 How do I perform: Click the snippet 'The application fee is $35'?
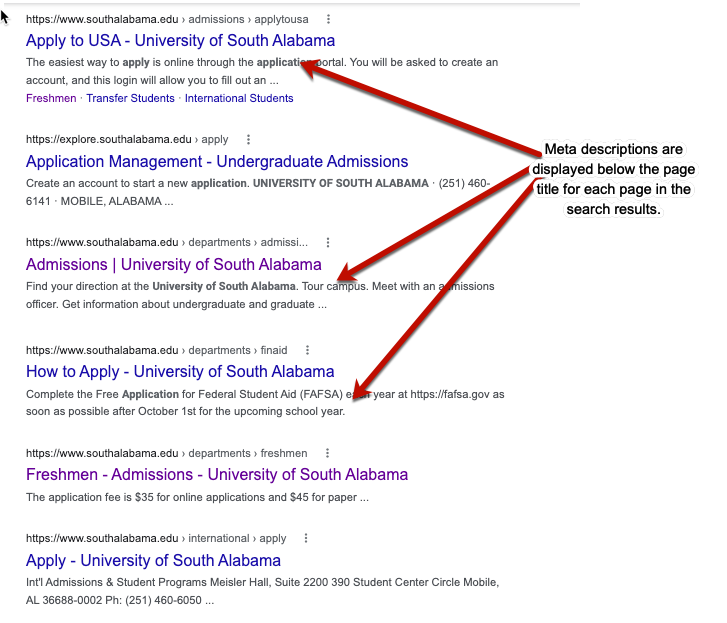pos(198,497)
